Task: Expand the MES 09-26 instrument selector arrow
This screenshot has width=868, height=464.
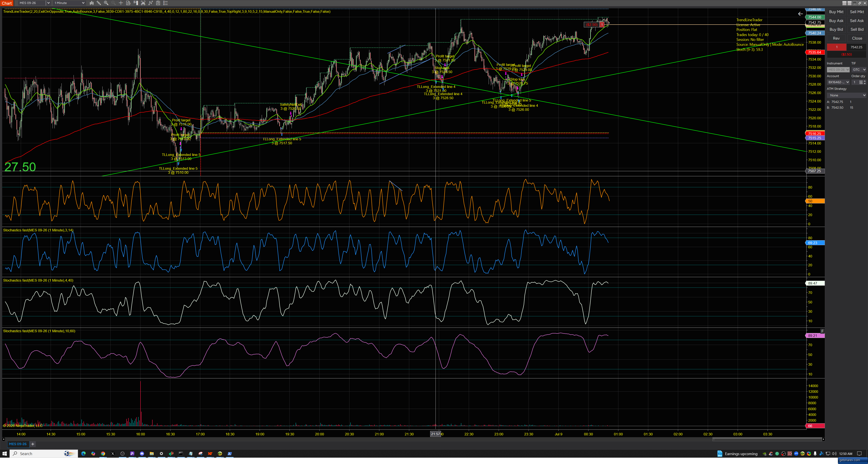Action: coord(48,3)
